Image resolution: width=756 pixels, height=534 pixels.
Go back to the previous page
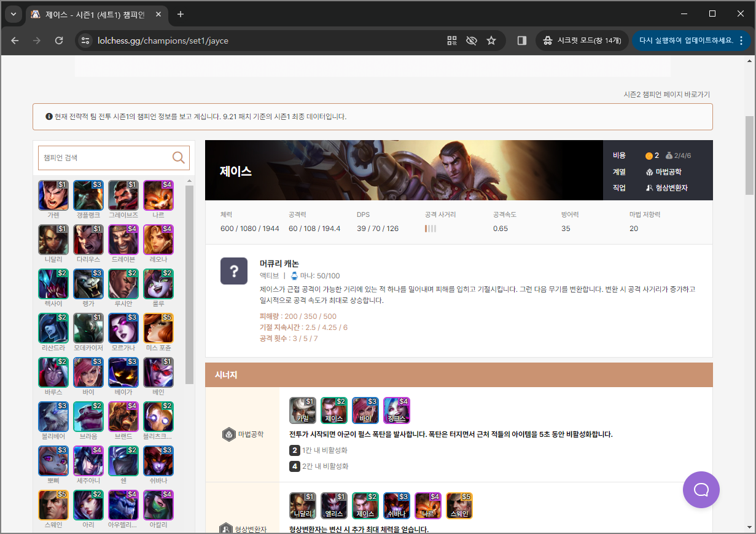[15, 41]
